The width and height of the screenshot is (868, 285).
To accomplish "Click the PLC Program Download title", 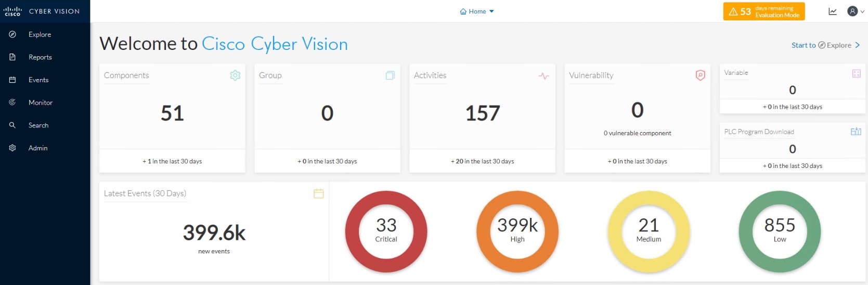I will coord(759,132).
